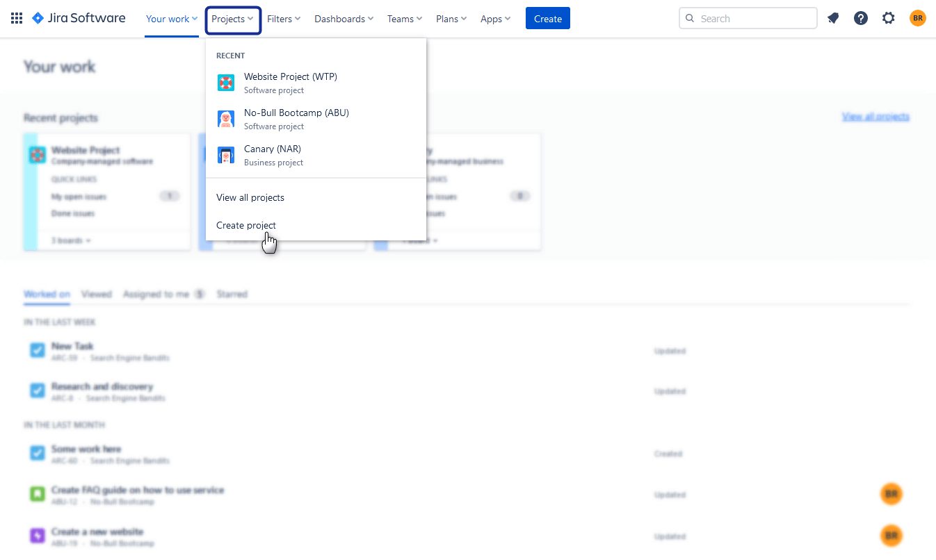
Task: Switch to the Starred tab
Action: [232, 294]
